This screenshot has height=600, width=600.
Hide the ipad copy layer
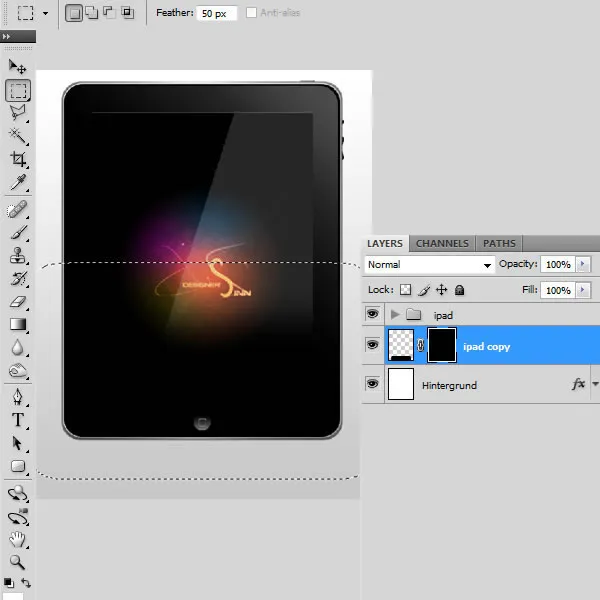pyautogui.click(x=372, y=345)
